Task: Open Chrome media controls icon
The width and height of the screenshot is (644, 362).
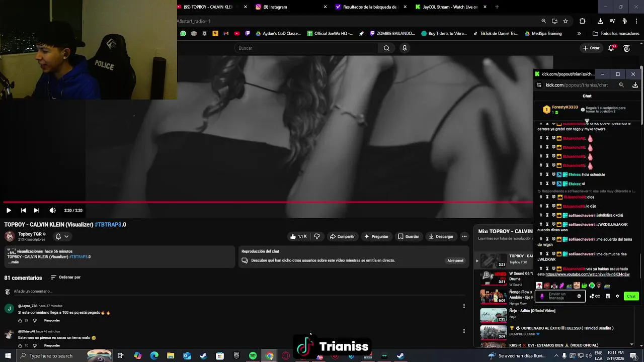Action: click(x=612, y=21)
